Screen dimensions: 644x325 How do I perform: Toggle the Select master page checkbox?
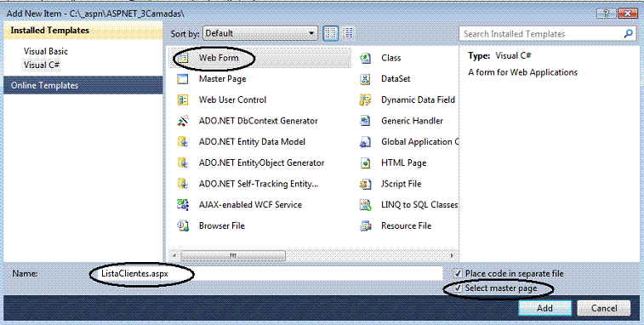458,288
